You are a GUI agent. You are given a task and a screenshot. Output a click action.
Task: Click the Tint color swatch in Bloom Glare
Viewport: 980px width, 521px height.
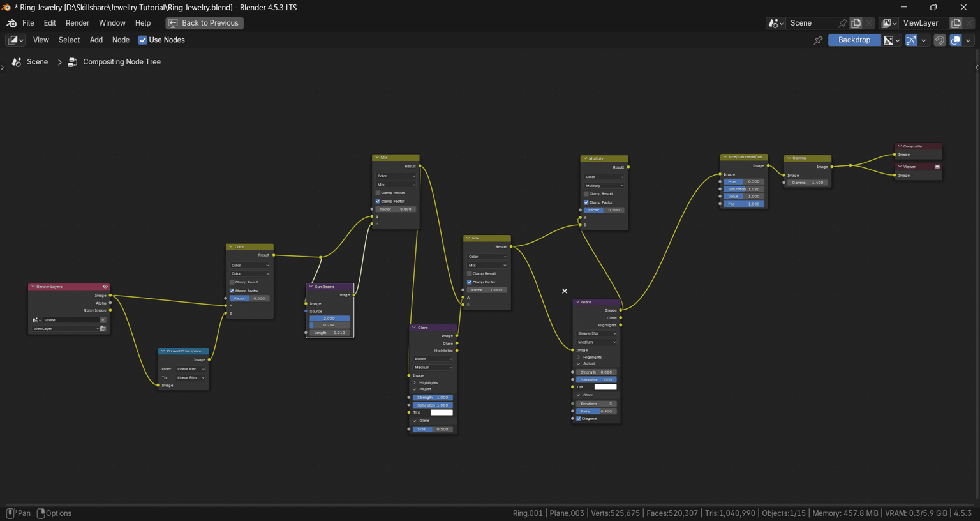[x=442, y=412]
